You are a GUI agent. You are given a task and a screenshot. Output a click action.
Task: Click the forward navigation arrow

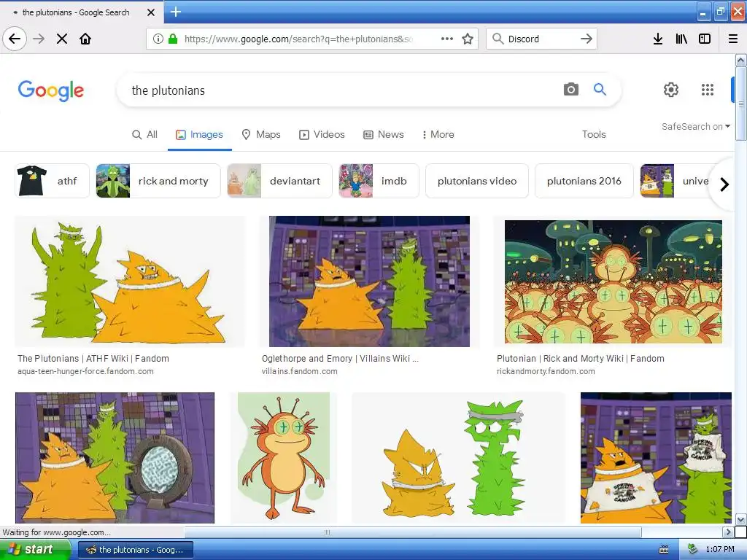click(39, 39)
